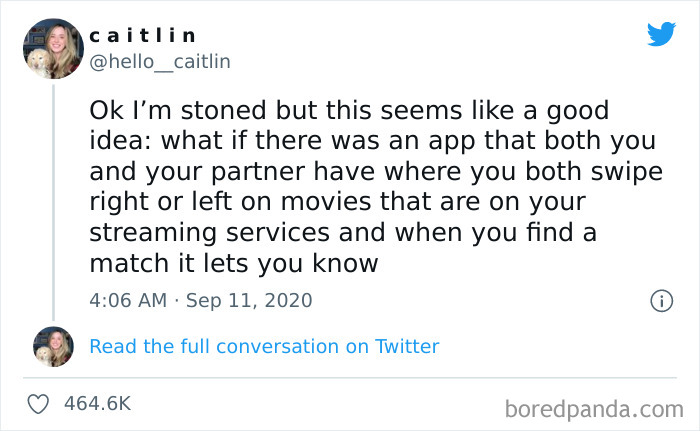
Task: Like the tweet with the heart icon
Action: [41, 404]
